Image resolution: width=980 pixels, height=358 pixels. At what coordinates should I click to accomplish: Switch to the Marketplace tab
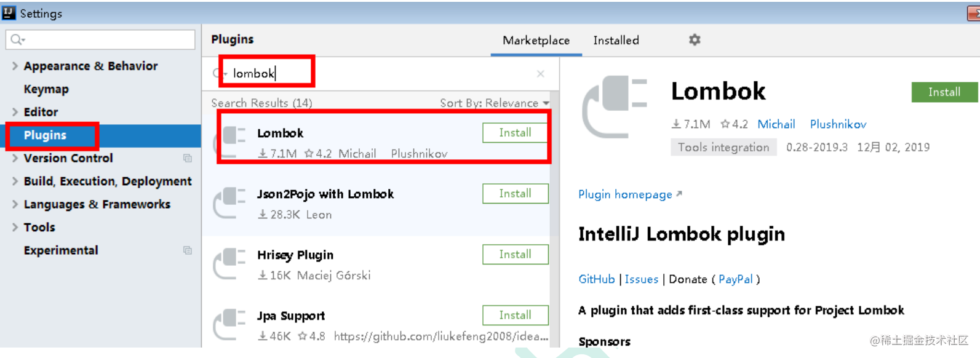point(536,41)
